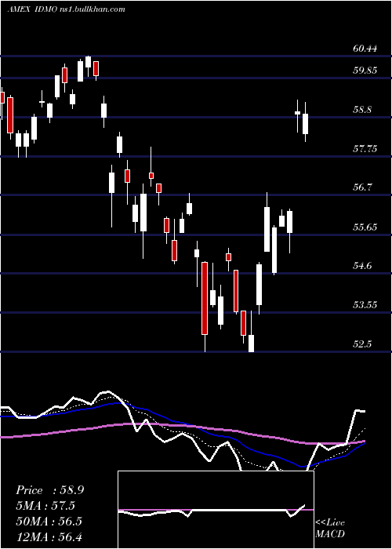Click the 50MA : 56.5 readout
Screen dimensions: 392x549
coord(49,521)
